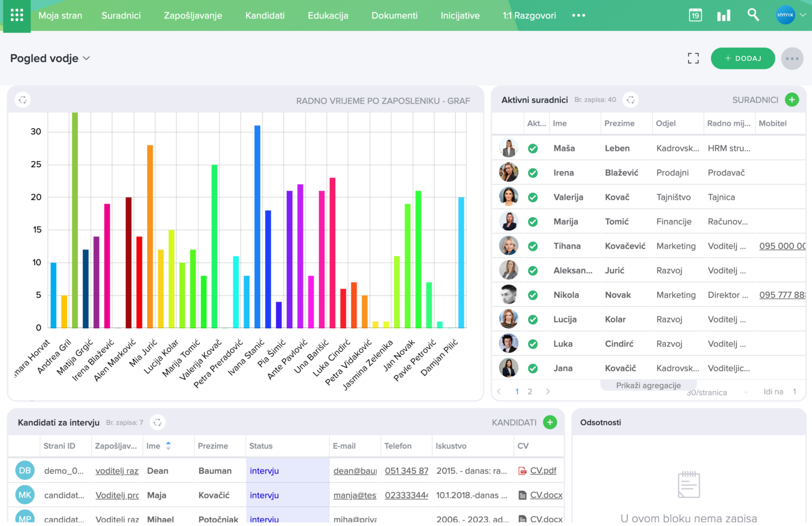The image size is (812, 526).
Task: Select page 1 of suradnici
Action: point(517,391)
